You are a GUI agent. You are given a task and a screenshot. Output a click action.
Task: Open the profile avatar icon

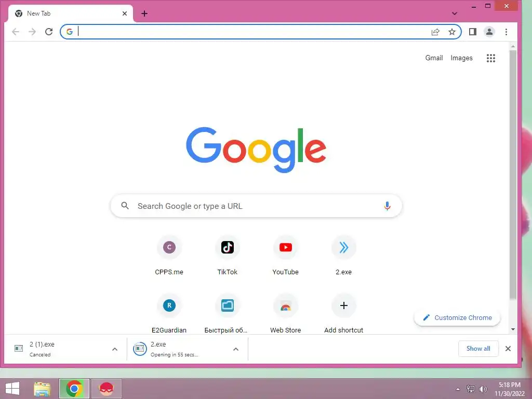(x=489, y=32)
